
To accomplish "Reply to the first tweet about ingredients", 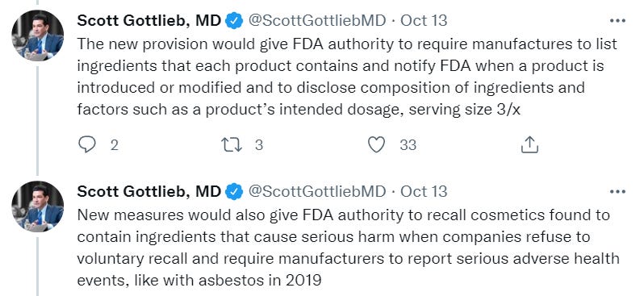I will (x=86, y=145).
